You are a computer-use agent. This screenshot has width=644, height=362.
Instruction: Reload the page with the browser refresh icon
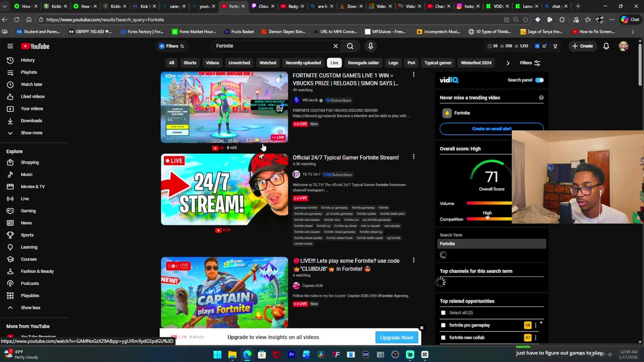[17, 20]
